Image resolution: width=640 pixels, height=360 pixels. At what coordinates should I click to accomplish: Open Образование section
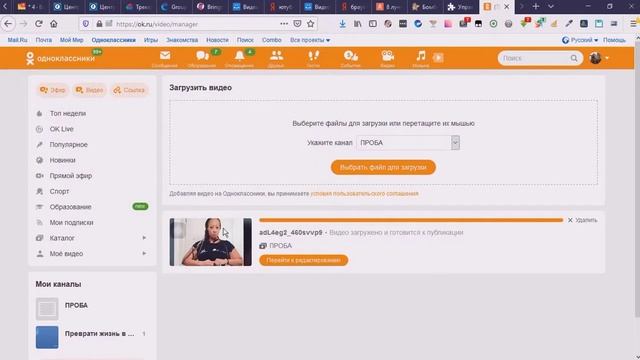pos(71,207)
